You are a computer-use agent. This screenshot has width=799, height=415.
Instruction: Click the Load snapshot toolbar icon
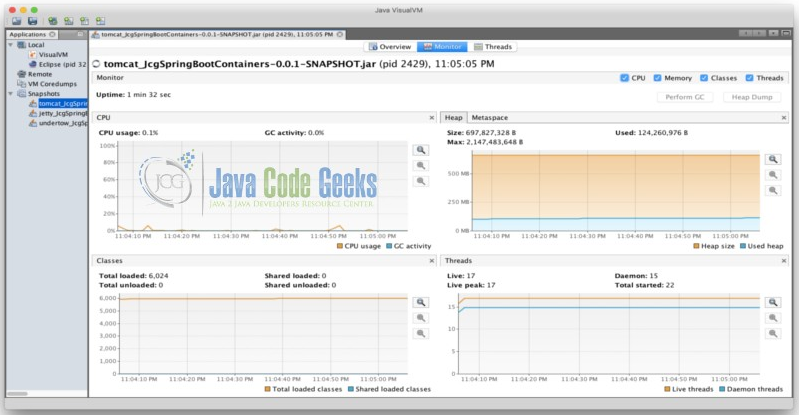pyautogui.click(x=17, y=21)
